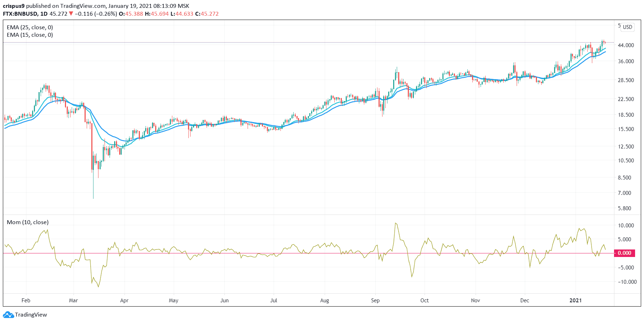The image size is (644, 323).
Task: Click the 18.500 price axis label
Action: click(626, 115)
